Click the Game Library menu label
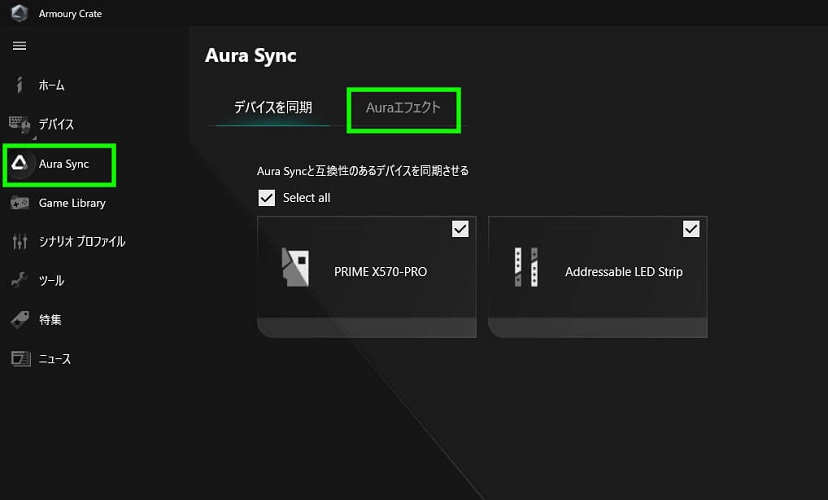 pos(72,203)
